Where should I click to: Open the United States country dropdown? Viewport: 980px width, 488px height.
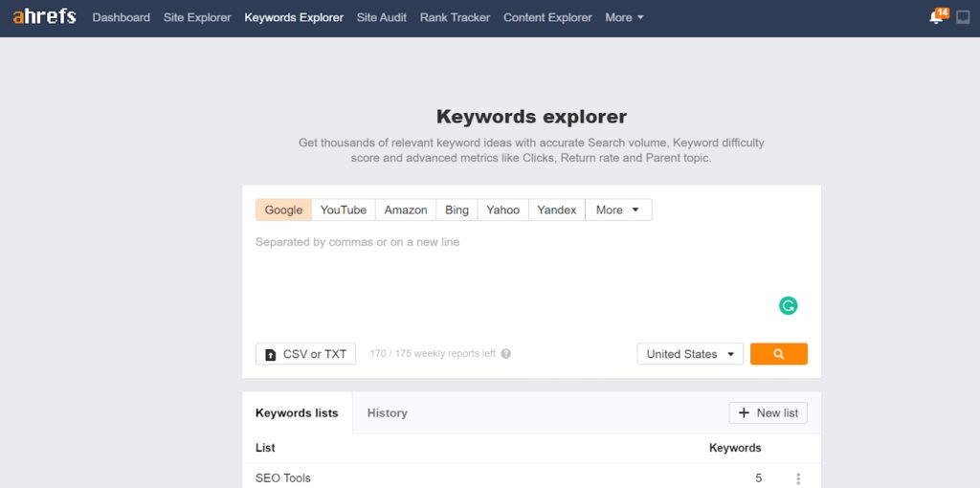tap(690, 354)
